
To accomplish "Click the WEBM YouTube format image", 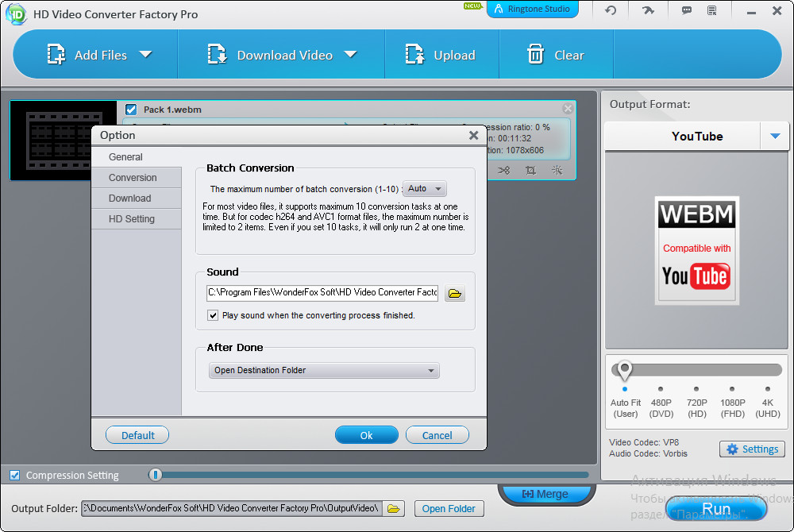I will (x=697, y=251).
